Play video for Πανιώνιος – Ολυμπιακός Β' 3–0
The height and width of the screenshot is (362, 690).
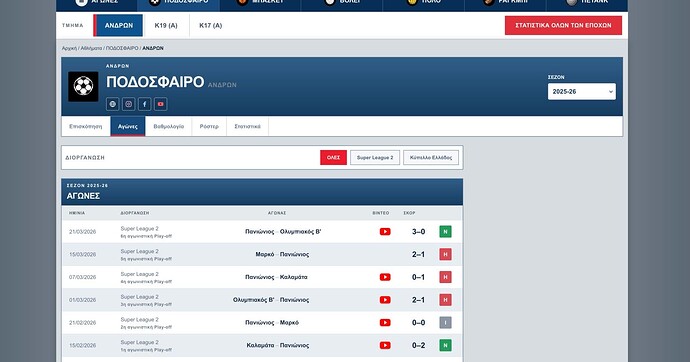pyautogui.click(x=385, y=232)
